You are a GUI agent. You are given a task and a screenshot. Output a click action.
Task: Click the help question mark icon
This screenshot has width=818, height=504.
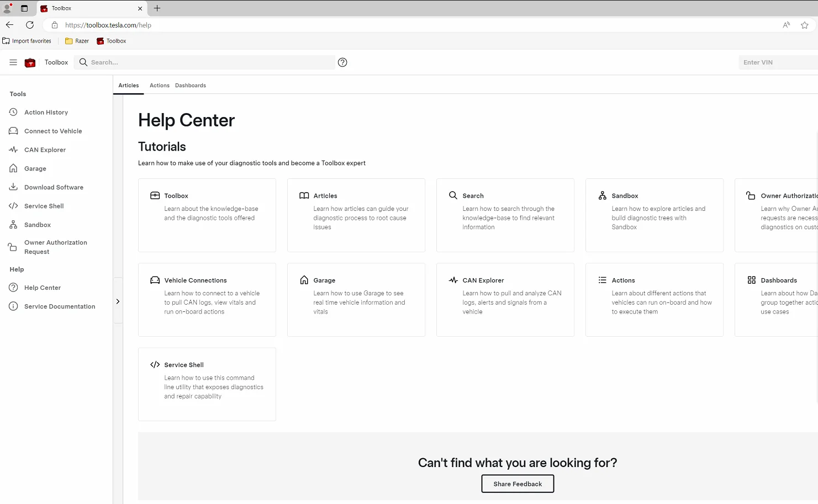coord(342,62)
